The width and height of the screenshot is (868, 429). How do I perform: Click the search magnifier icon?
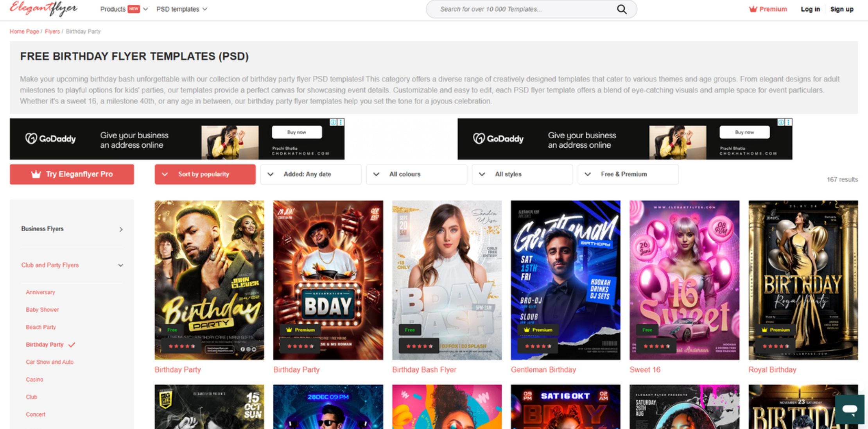622,9
